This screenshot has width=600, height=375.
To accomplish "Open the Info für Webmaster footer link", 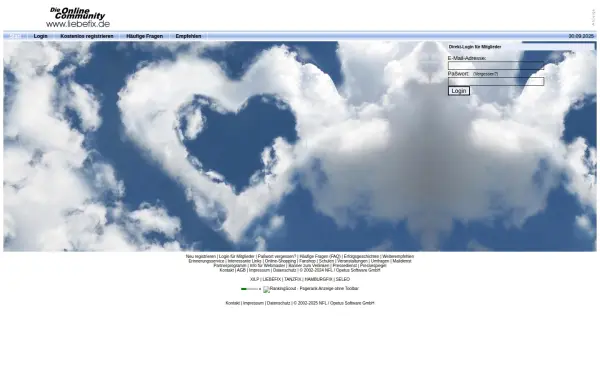I will point(267,266).
